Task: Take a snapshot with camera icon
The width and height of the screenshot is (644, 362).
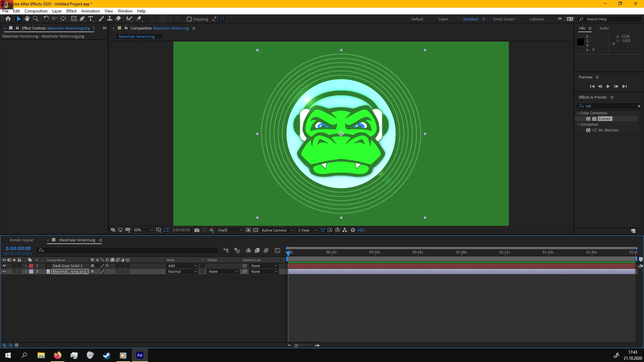Action: [x=197, y=230]
